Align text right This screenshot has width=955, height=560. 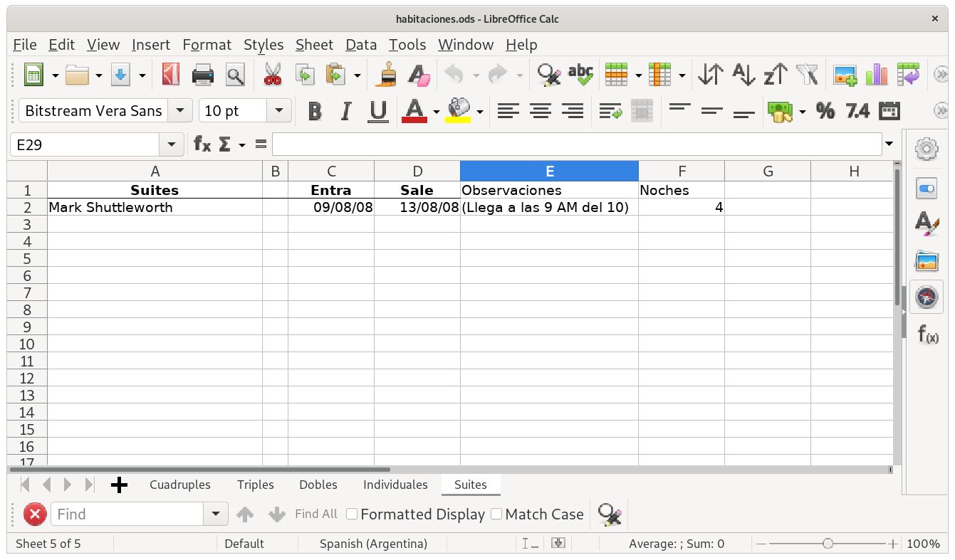tap(573, 110)
